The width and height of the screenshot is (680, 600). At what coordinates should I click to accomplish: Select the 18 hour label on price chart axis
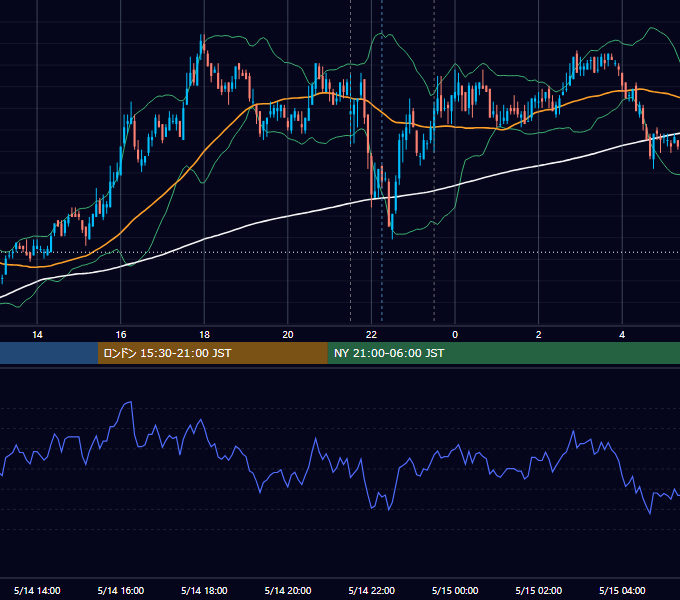click(204, 335)
